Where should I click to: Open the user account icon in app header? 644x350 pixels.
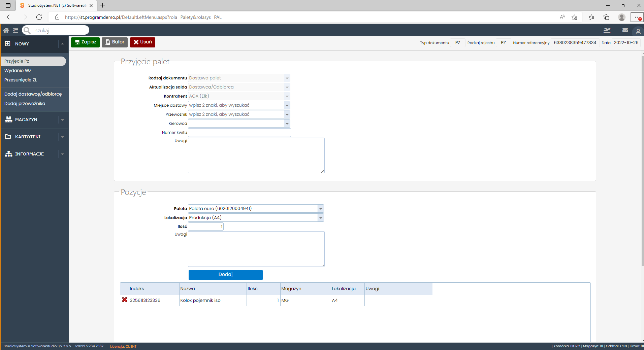(x=638, y=31)
